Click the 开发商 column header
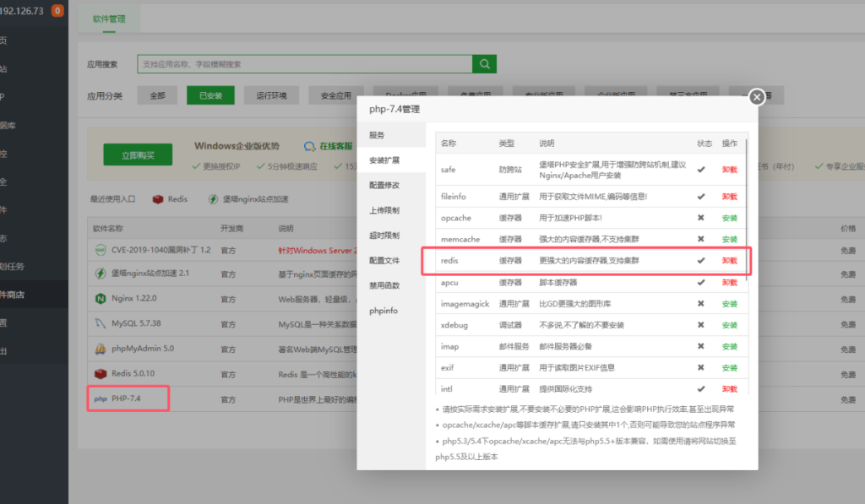 [231, 228]
